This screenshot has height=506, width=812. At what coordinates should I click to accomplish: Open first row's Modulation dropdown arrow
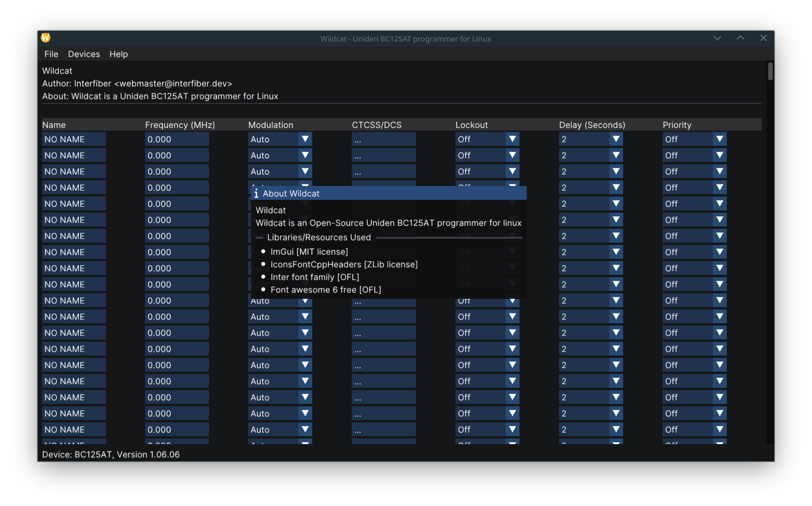coord(305,139)
